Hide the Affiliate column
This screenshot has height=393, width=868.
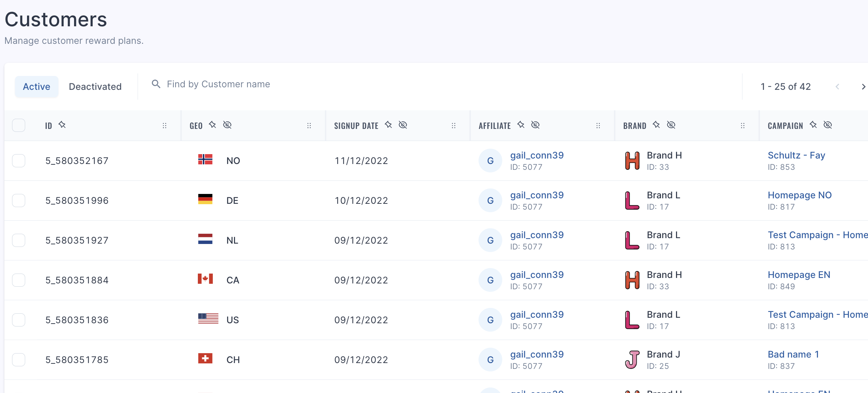pos(535,125)
